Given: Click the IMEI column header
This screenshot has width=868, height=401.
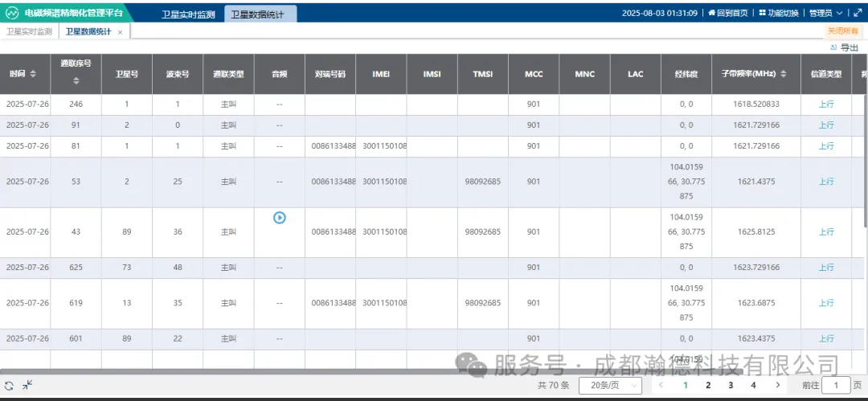Looking at the screenshot, I should (x=381, y=74).
